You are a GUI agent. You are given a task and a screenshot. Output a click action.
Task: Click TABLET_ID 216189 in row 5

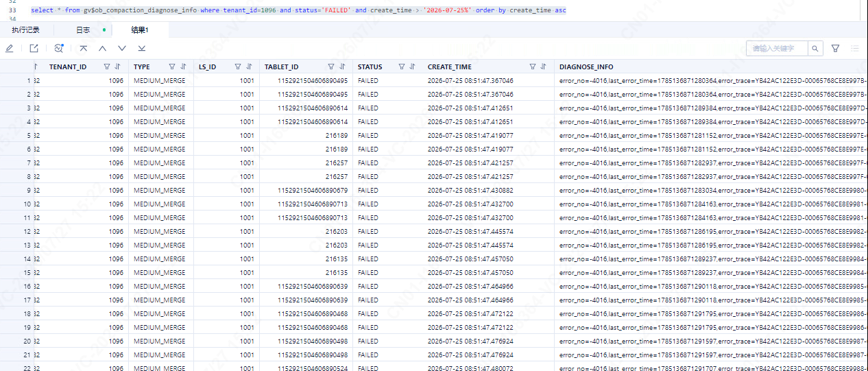point(336,136)
